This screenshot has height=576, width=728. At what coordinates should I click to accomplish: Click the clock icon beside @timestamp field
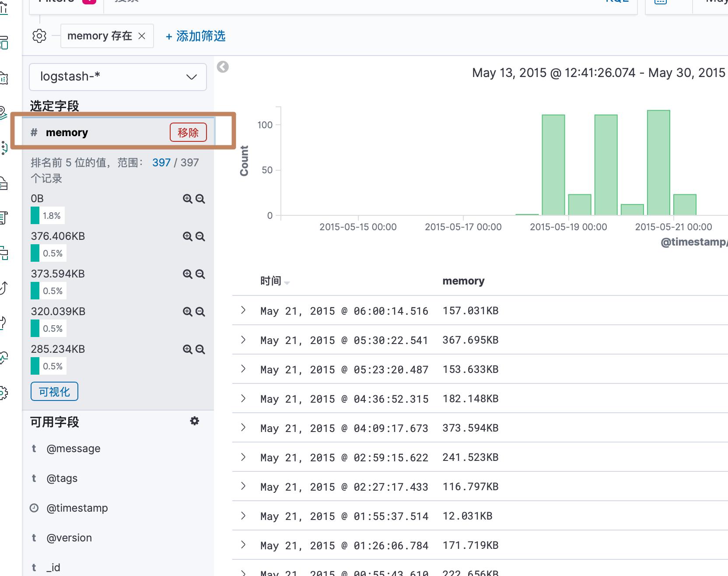(x=34, y=508)
